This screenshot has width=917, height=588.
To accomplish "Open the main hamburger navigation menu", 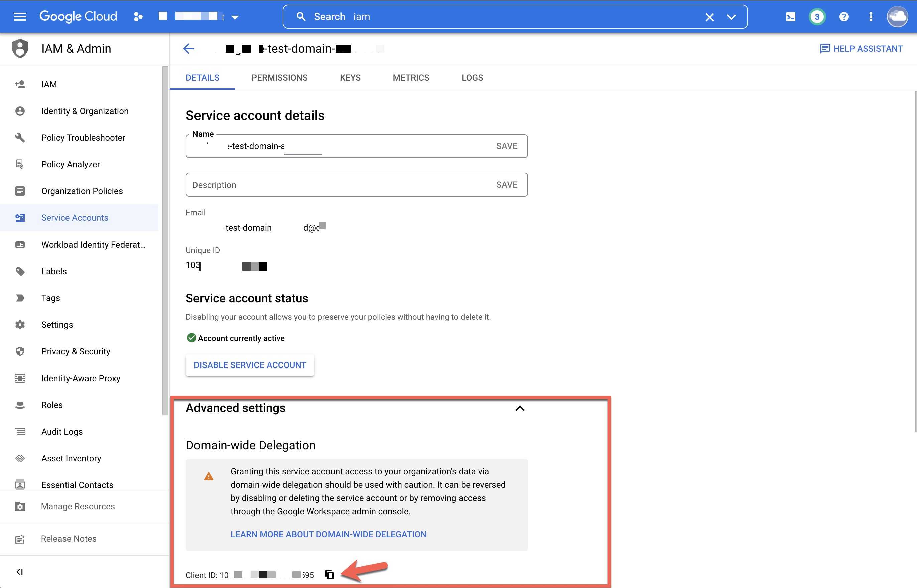I will tap(20, 16).
